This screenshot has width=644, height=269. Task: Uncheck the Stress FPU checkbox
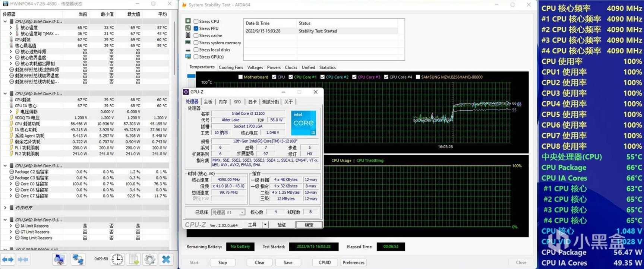(x=196, y=28)
